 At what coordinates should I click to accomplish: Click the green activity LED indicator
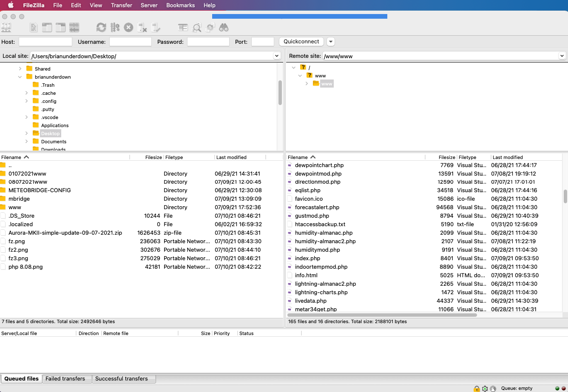point(557,389)
